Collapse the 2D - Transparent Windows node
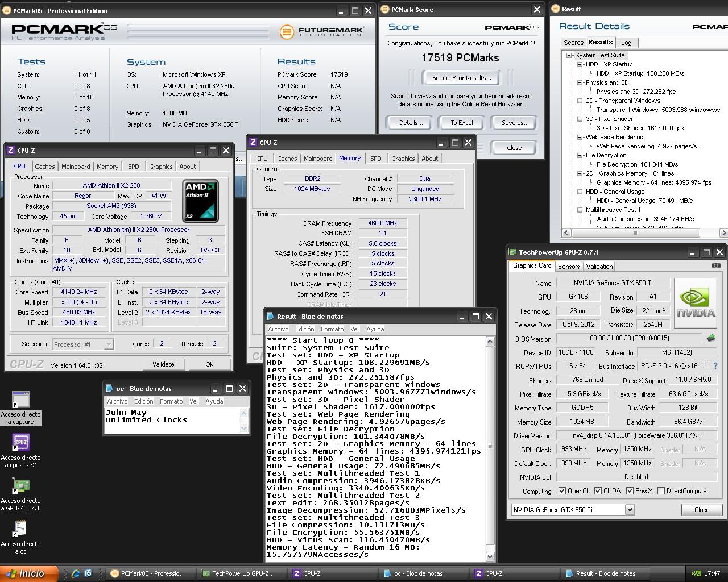 (x=580, y=101)
